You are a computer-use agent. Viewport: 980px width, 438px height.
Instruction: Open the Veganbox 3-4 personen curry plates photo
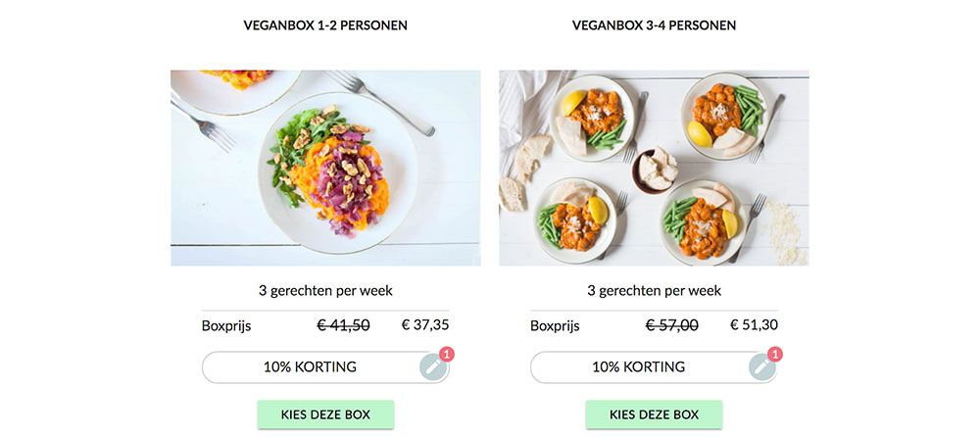pyautogui.click(x=654, y=168)
